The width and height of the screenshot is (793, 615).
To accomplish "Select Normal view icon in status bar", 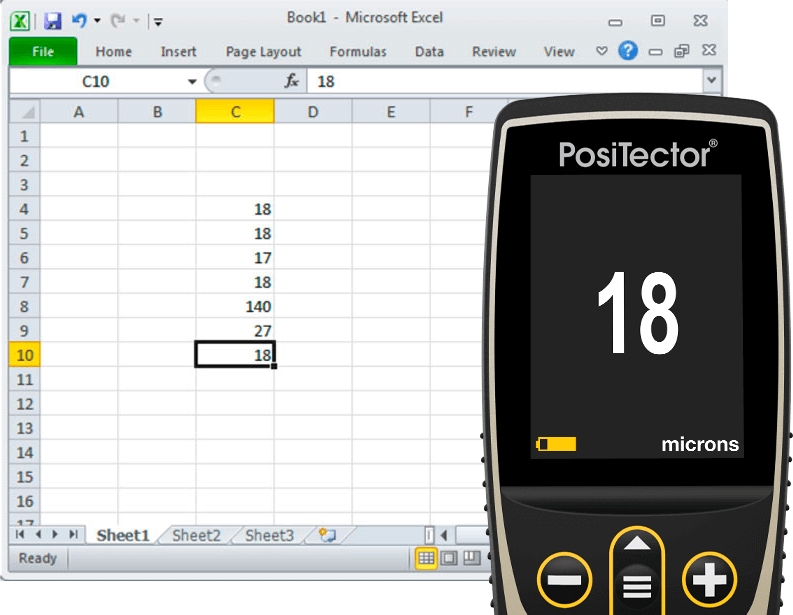I will tap(426, 558).
